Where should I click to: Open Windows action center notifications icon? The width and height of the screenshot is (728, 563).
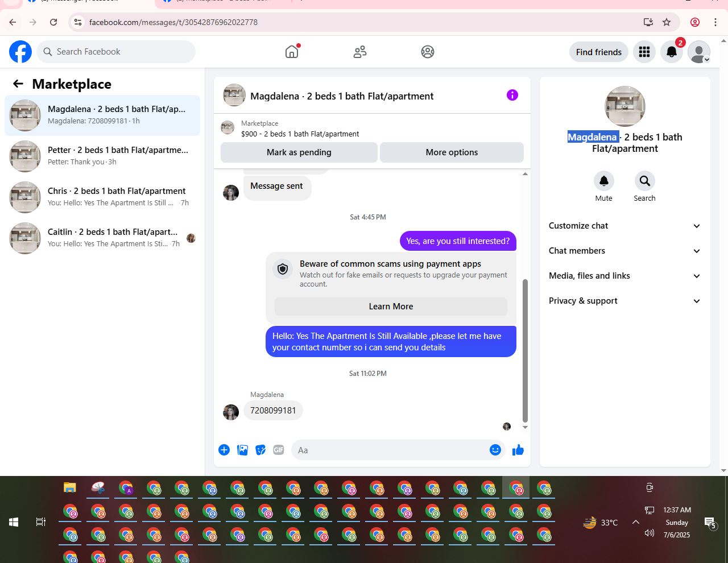pos(710,523)
